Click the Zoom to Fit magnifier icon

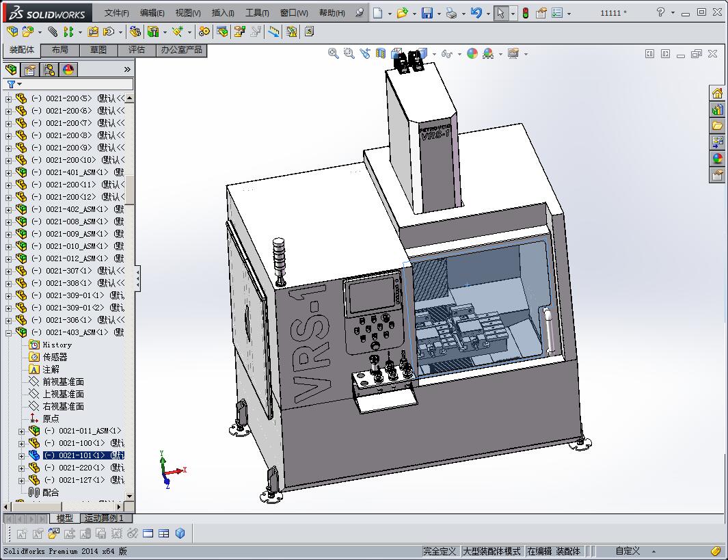point(334,53)
